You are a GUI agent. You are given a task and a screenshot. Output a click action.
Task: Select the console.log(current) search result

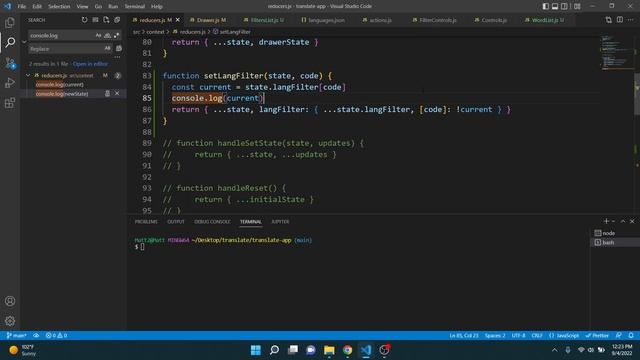[x=60, y=84]
